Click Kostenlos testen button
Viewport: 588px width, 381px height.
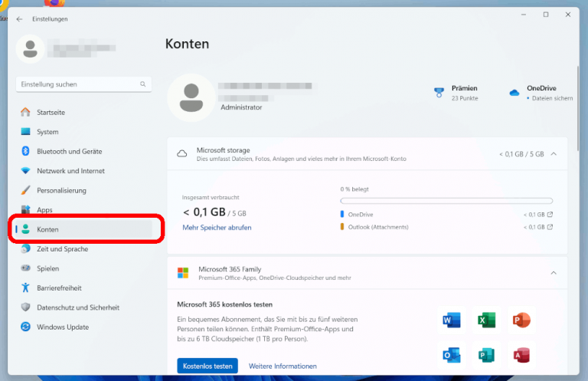(207, 366)
